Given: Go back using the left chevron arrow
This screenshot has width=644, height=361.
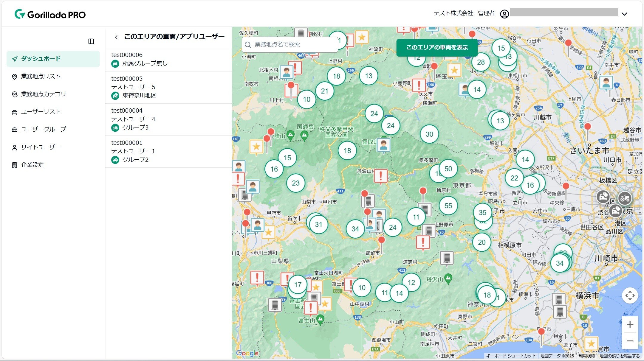Looking at the screenshot, I should (116, 37).
